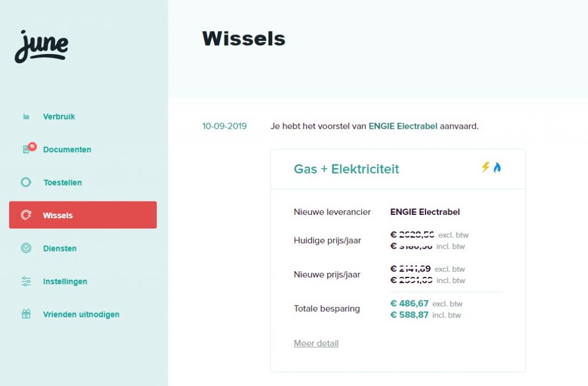Click the Toestellen circle icon
This screenshot has height=386, width=588.
click(x=26, y=183)
